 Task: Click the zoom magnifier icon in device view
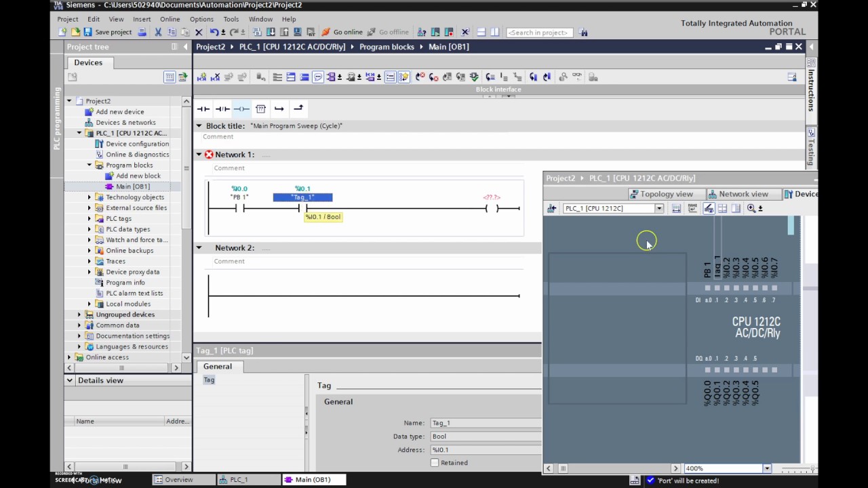[x=751, y=209]
